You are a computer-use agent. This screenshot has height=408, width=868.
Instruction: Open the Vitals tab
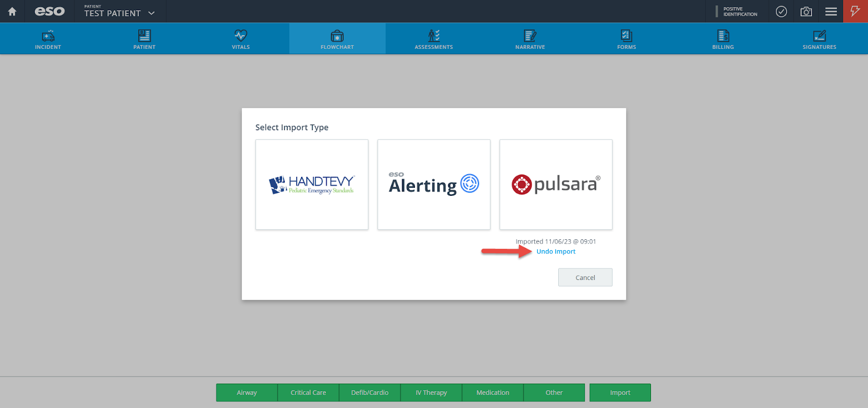tap(241, 39)
